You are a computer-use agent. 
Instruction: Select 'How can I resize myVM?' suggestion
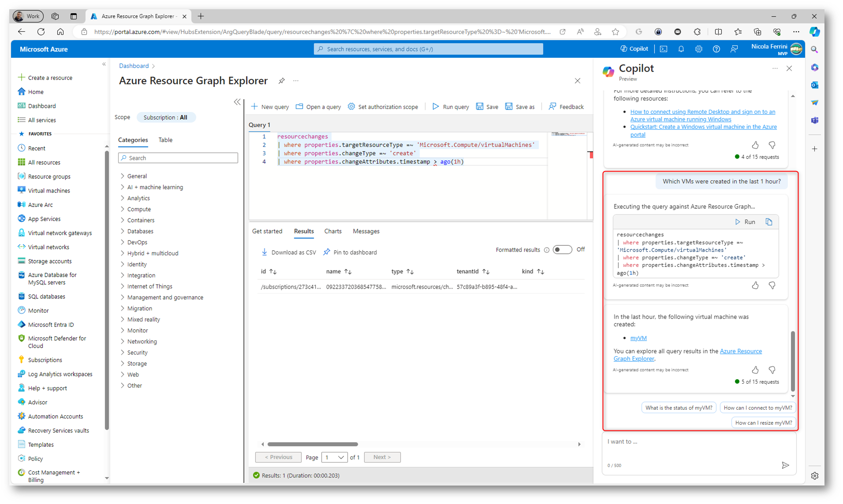763,423
